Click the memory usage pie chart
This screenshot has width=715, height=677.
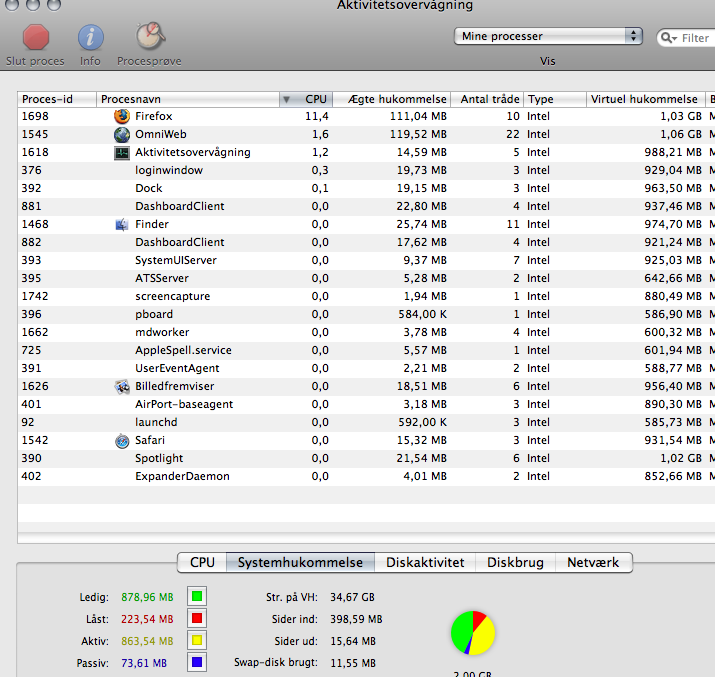coord(473,633)
